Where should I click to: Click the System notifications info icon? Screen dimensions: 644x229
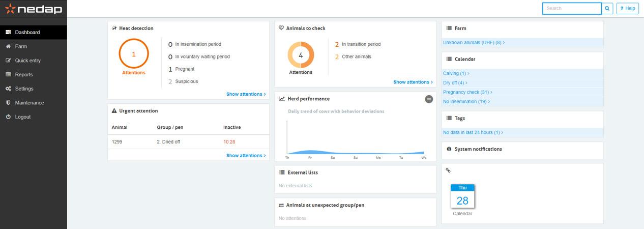click(x=449, y=149)
